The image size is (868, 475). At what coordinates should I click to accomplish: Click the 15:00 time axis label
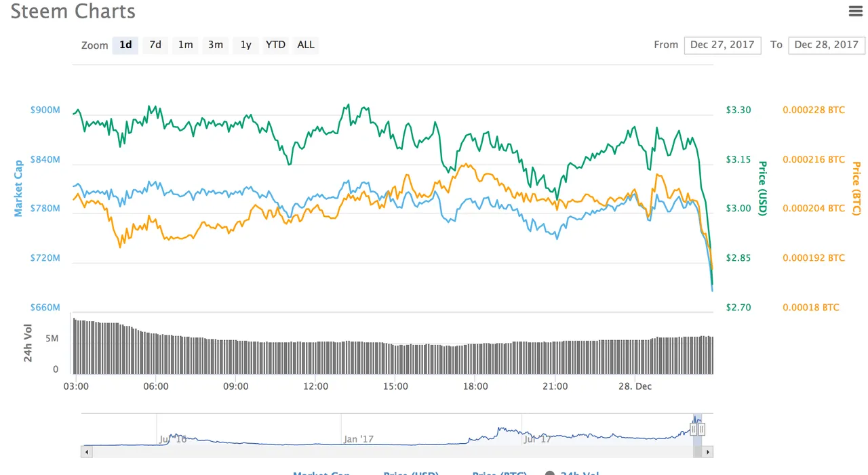[x=395, y=386]
